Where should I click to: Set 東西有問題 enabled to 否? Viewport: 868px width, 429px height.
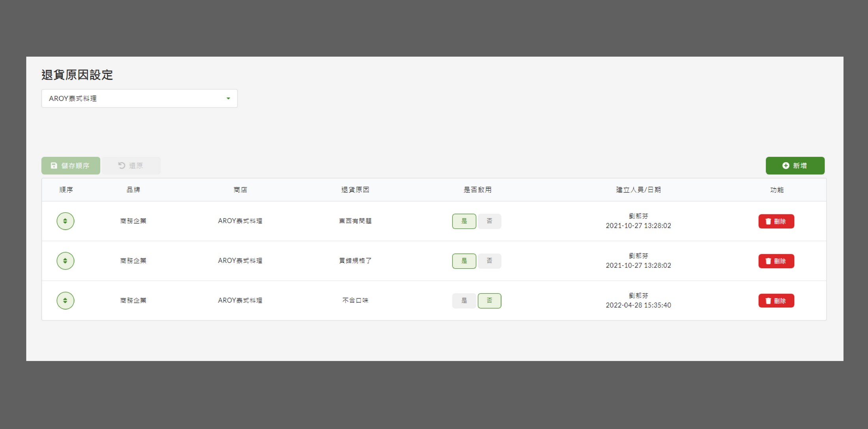pyautogui.click(x=489, y=221)
